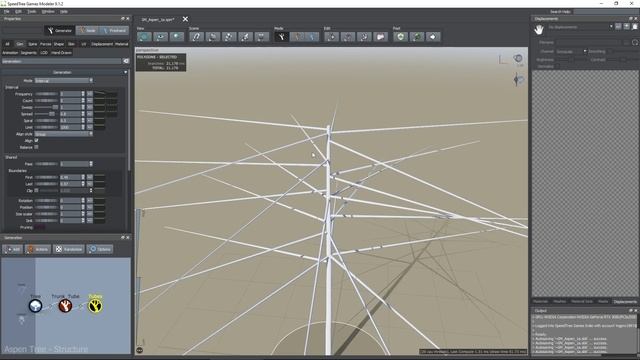Click the Pass value stepper arrows
Screen dimensions: 640x360
tap(91, 164)
